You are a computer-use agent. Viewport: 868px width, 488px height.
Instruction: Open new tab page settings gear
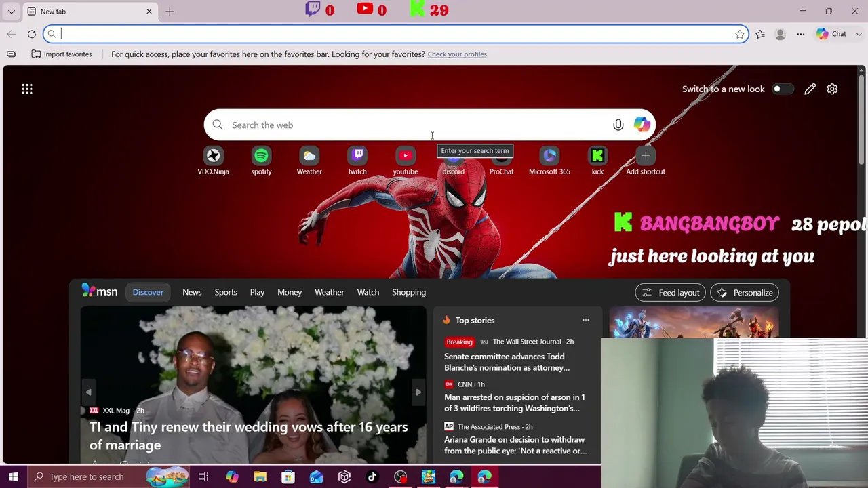(x=832, y=89)
